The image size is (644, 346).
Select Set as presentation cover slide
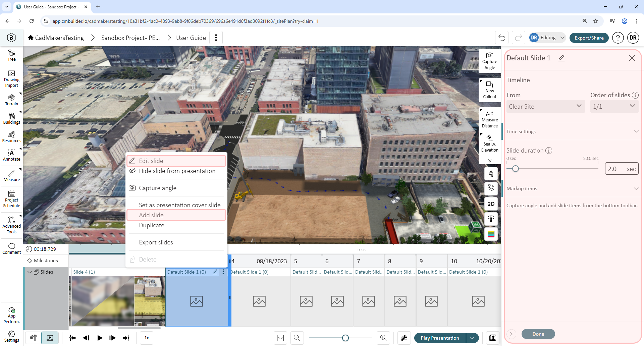click(x=176, y=205)
